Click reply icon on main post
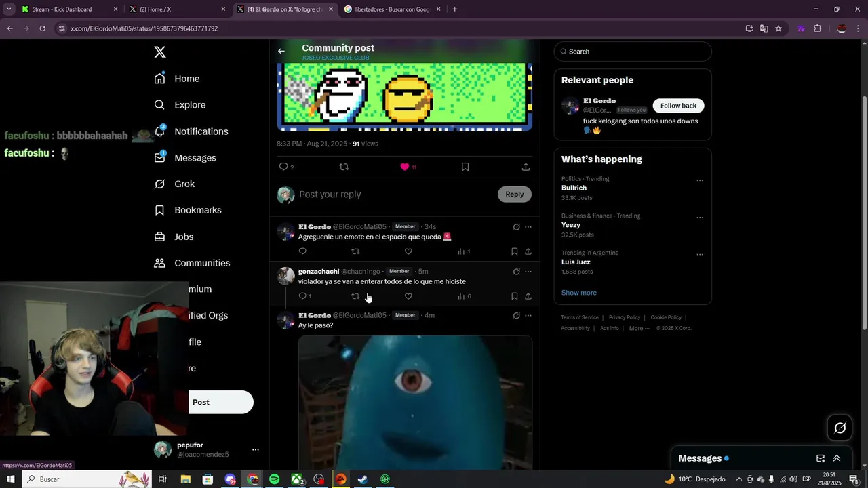Image resolution: width=868 pixels, height=488 pixels. coord(283,167)
